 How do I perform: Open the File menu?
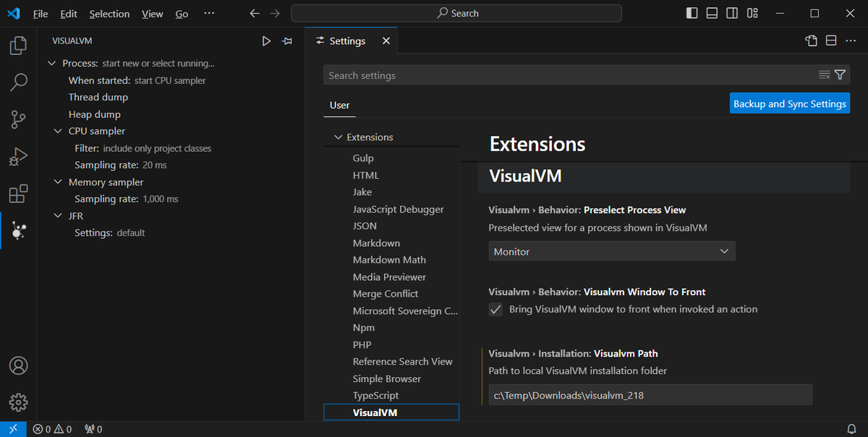coord(41,14)
